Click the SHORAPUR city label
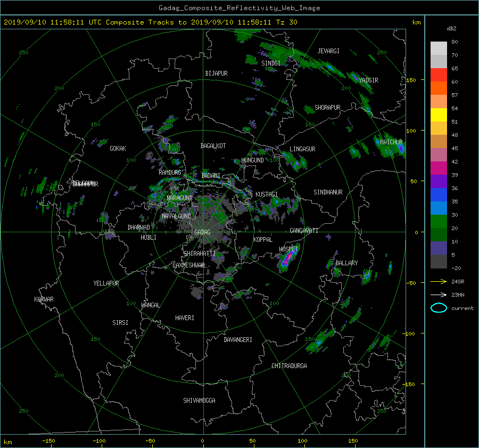This screenshot has width=479, height=448. tap(327, 108)
